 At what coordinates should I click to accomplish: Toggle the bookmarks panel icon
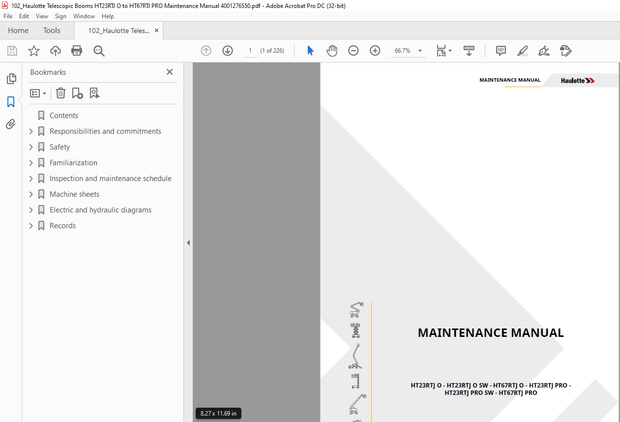pos(11,102)
